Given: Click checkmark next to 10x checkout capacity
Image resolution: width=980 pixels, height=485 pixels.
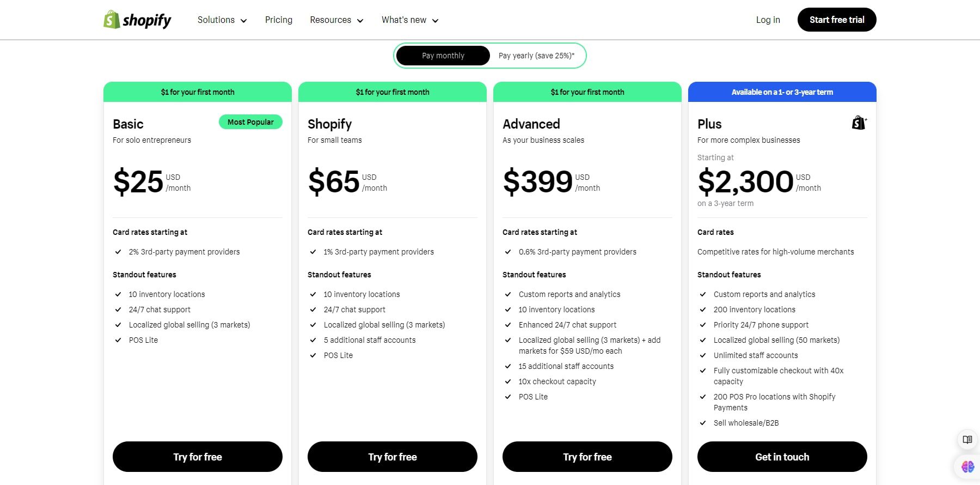Looking at the screenshot, I should (x=507, y=381).
